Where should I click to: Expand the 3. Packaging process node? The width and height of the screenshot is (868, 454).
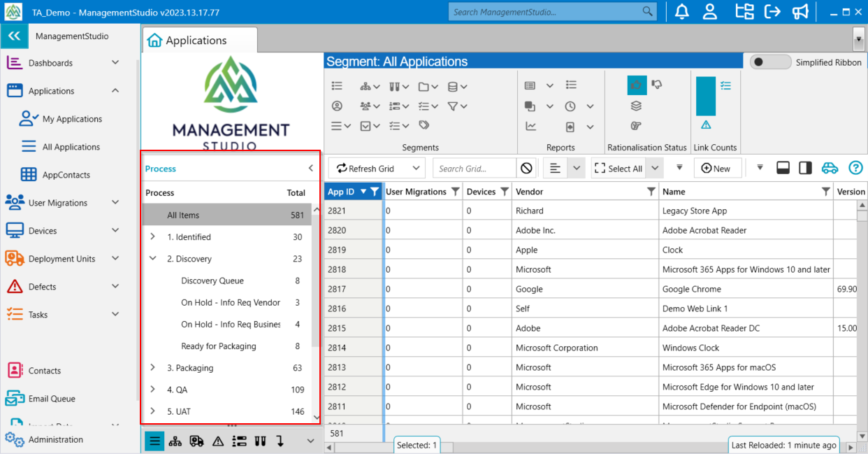152,368
